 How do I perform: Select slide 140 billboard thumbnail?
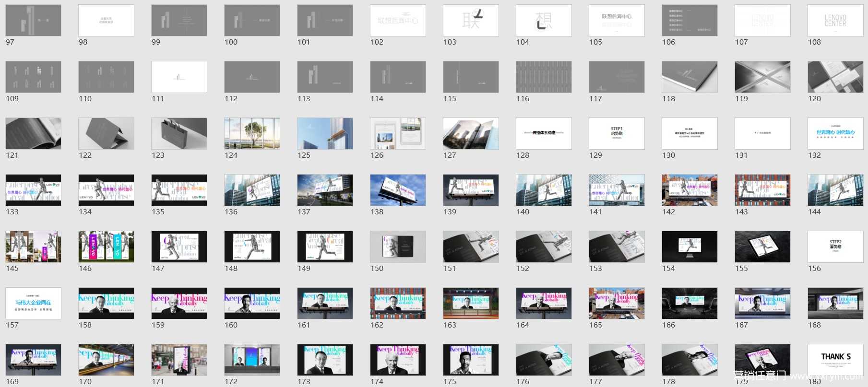[x=544, y=190]
